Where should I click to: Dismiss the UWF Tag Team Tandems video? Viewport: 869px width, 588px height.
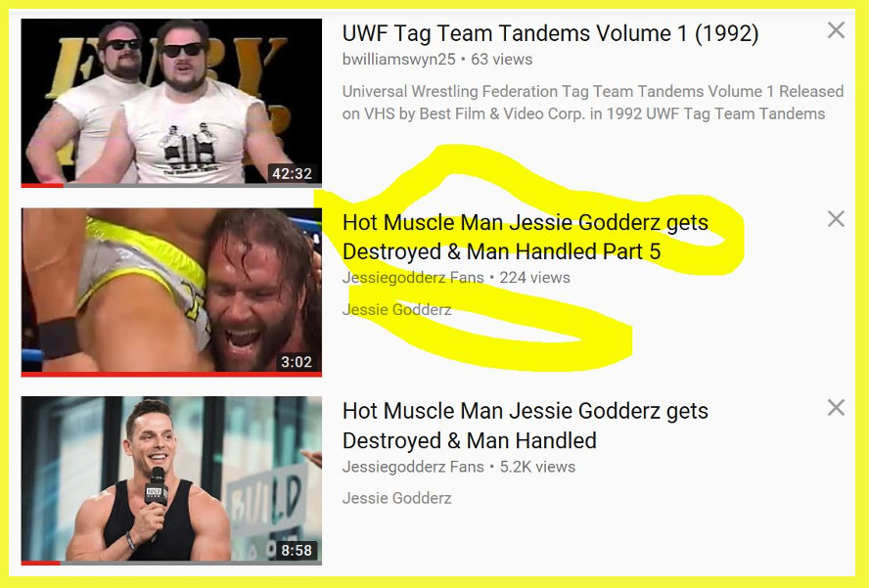pos(836,30)
